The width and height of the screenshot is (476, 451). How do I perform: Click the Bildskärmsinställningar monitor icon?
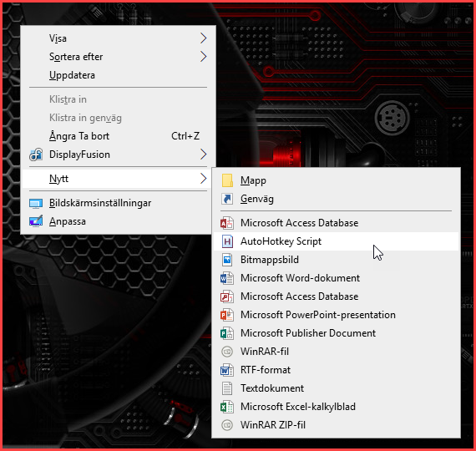tap(36, 203)
